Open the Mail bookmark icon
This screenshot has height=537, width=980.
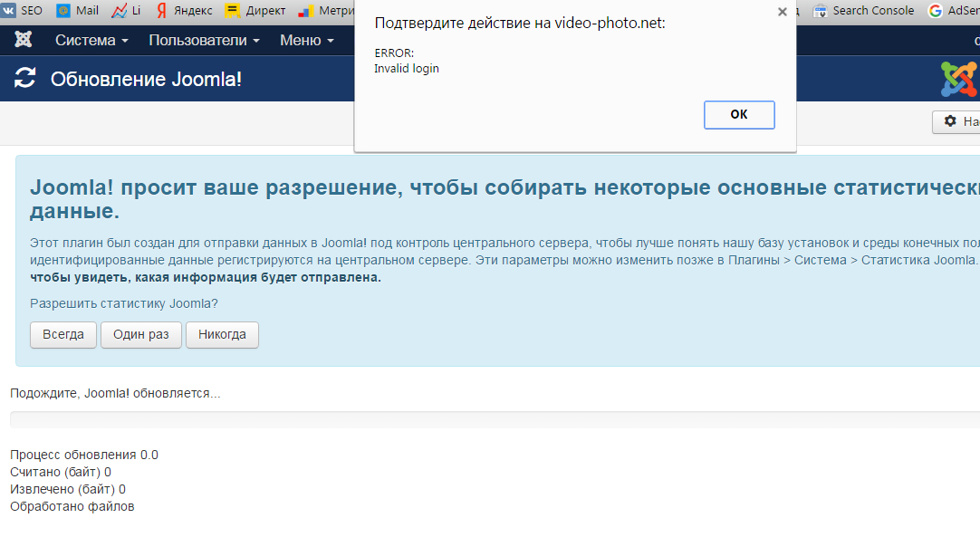point(63,11)
